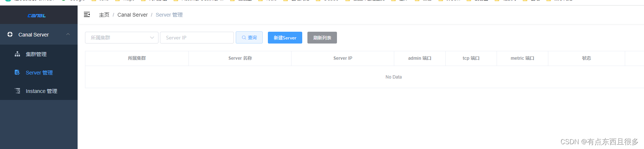The width and height of the screenshot is (644, 149).
Task: Expand Canal Server sidebar group
Action: click(x=39, y=35)
